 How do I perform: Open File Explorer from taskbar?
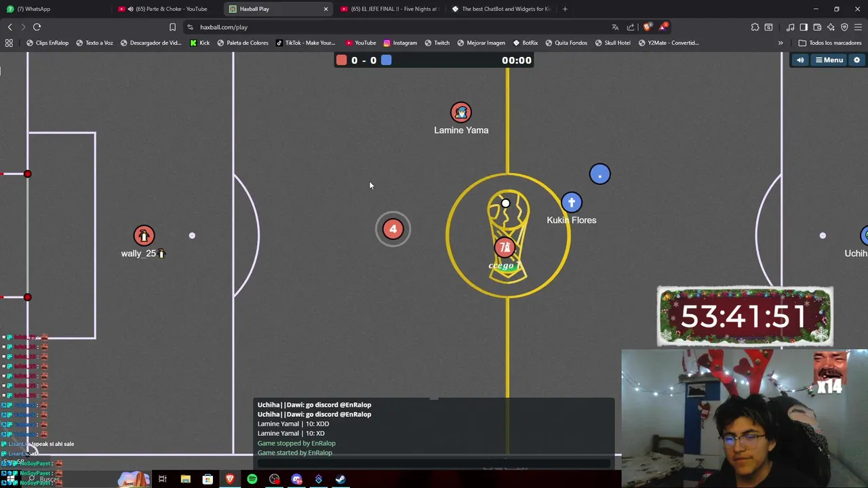click(185, 479)
